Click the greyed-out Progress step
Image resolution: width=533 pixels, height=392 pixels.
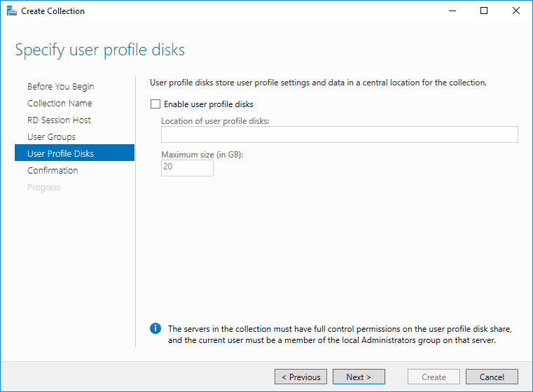[x=44, y=188]
